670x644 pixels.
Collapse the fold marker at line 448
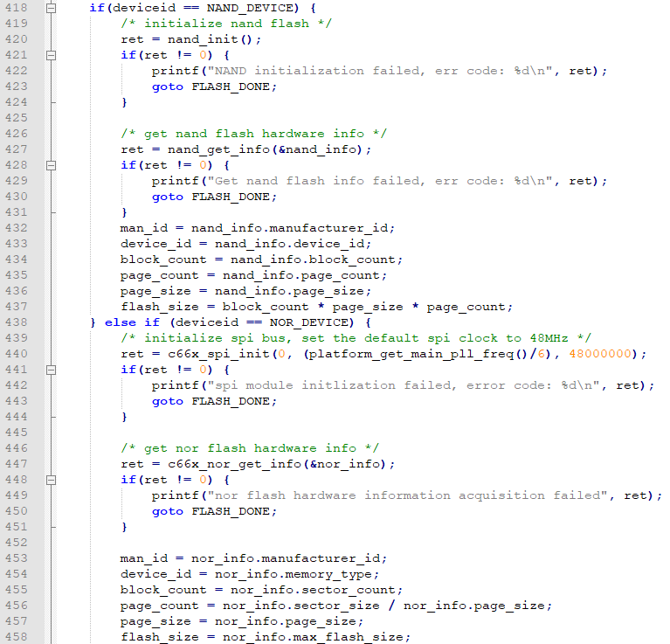51,480
